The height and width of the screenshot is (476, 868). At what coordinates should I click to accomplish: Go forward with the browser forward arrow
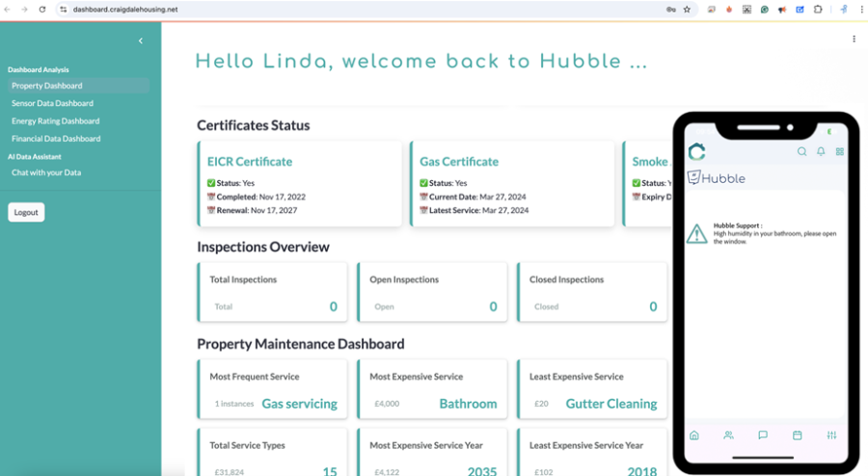click(x=24, y=10)
